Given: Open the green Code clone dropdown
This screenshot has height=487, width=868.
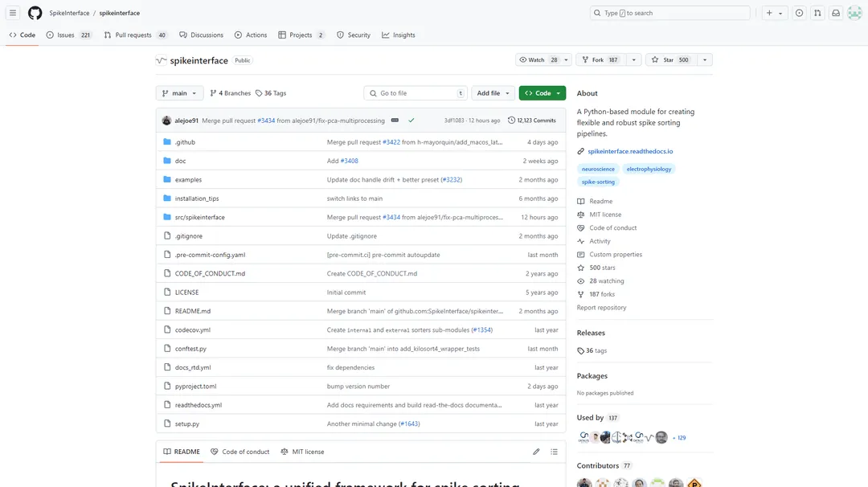Looking at the screenshot, I should pos(542,93).
